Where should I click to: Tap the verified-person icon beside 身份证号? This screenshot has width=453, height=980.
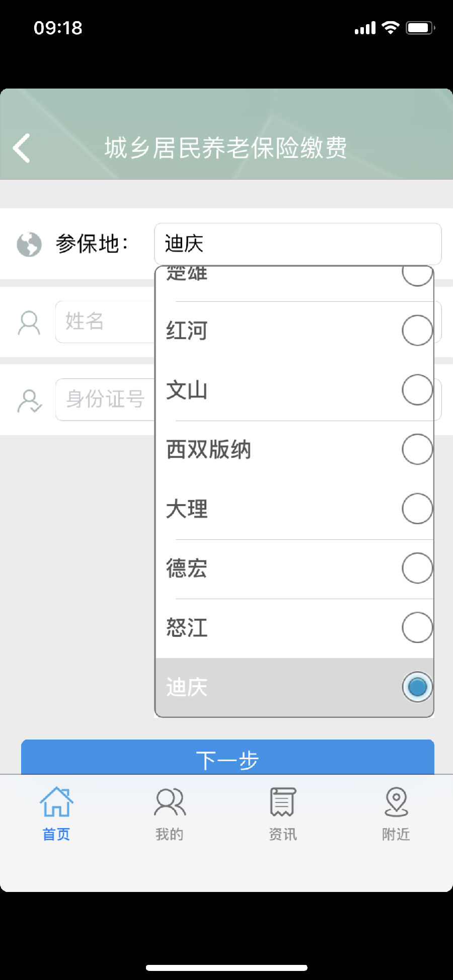click(x=29, y=400)
